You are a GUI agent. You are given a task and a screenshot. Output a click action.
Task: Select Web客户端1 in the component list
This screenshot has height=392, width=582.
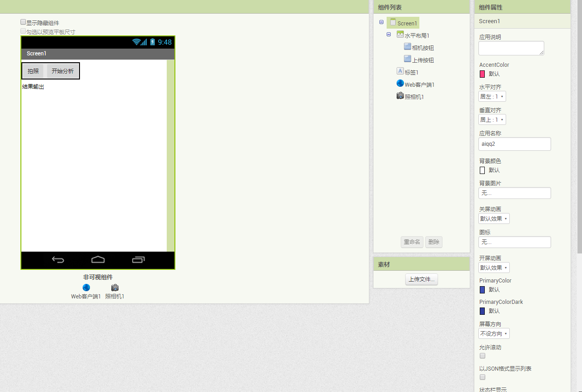pyautogui.click(x=419, y=84)
